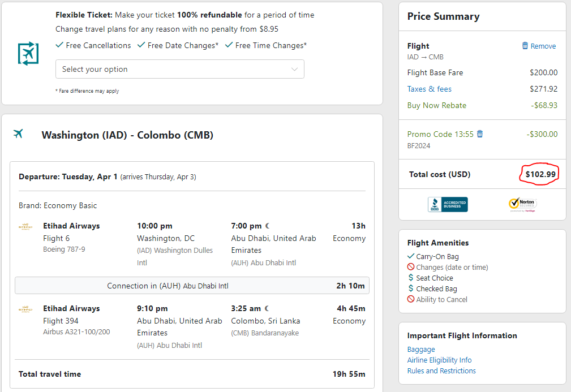
Task: Click the prohibited icon beside Changes (date or time)
Action: coord(411,267)
